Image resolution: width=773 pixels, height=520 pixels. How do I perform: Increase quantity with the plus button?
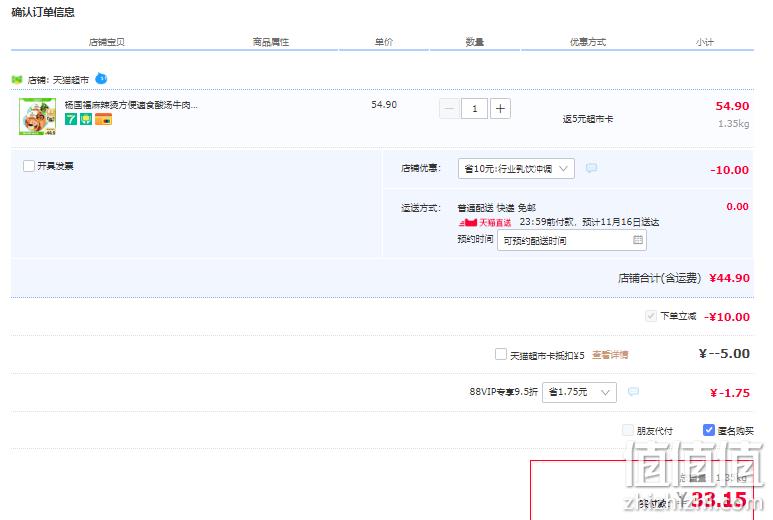[x=500, y=108]
